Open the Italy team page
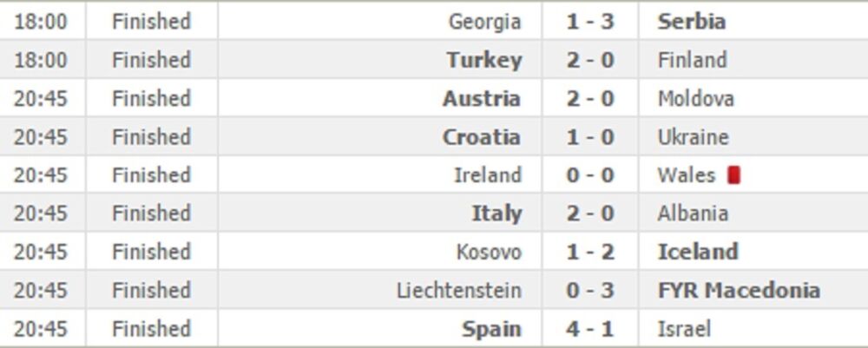 coord(496,213)
